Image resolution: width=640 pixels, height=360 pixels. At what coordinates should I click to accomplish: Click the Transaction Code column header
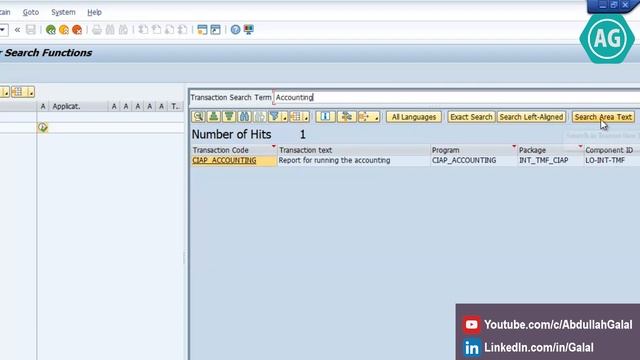tap(234, 150)
